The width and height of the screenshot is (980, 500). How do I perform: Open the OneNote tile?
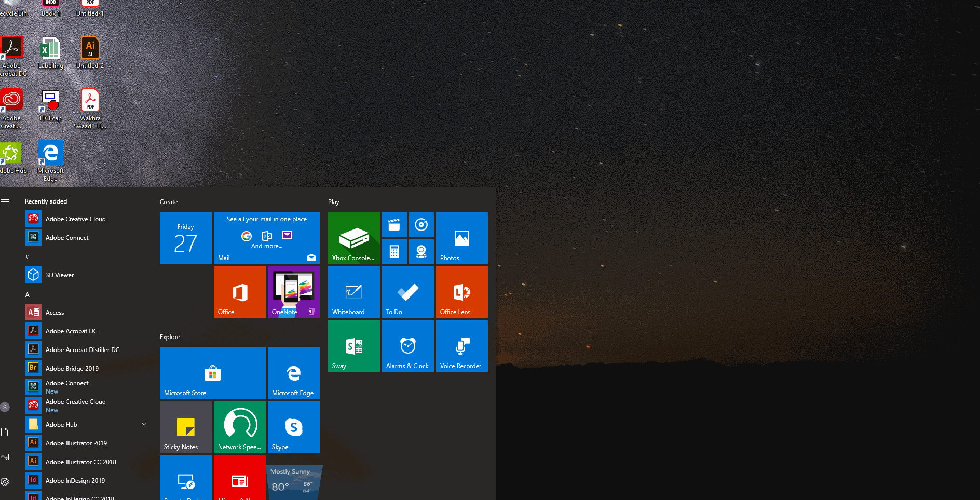pyautogui.click(x=293, y=292)
